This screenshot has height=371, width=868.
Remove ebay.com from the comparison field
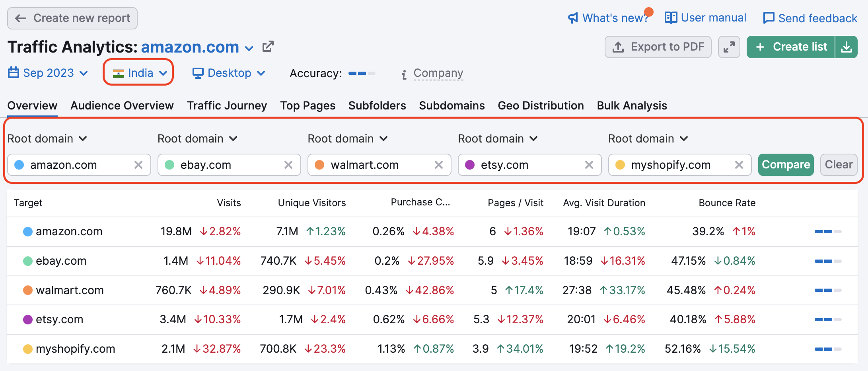point(288,165)
